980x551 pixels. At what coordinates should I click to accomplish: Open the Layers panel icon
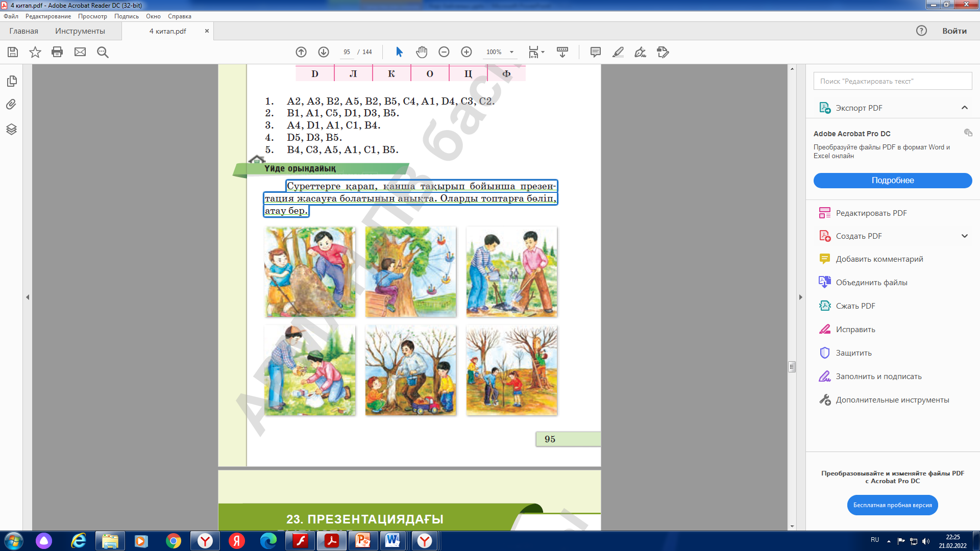11,129
